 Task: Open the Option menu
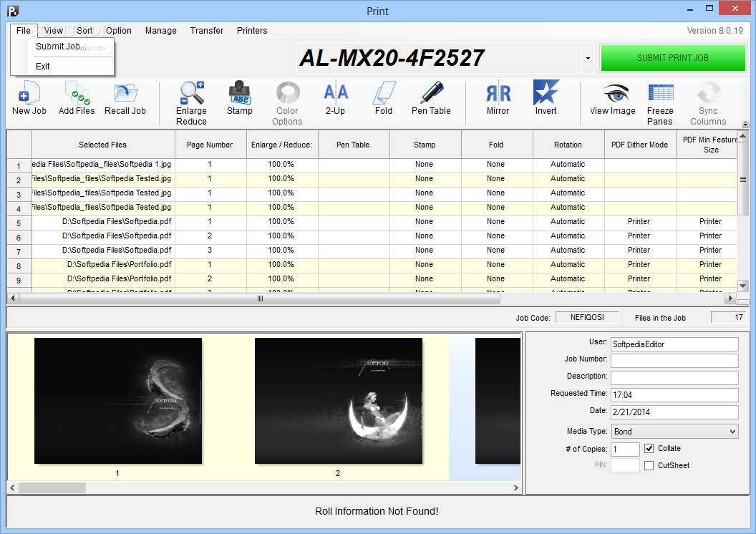(x=119, y=30)
